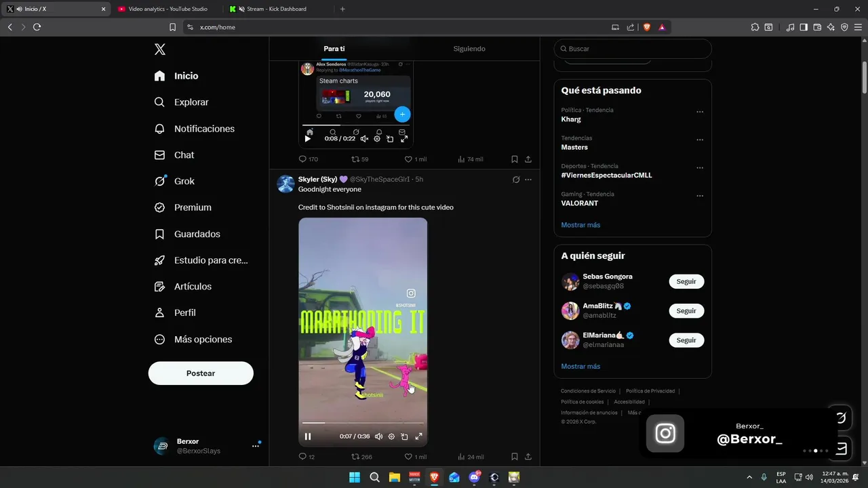Viewport: 868px width, 488px height.
Task: Click the Postear button
Action: [201, 373]
